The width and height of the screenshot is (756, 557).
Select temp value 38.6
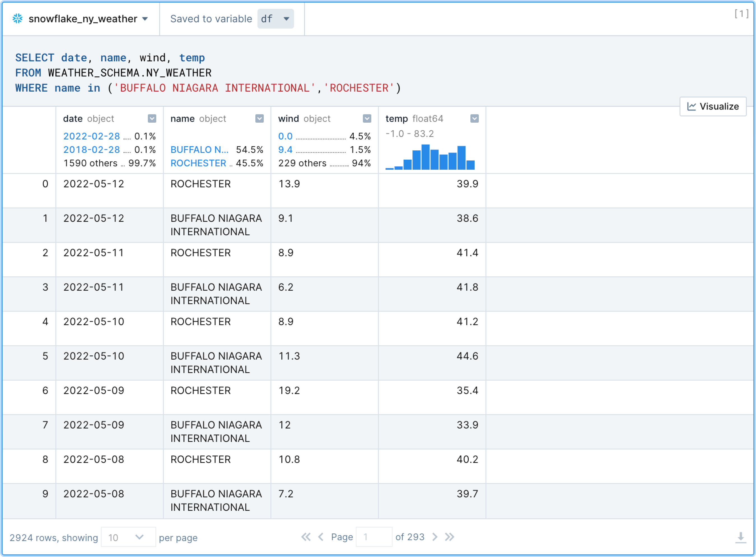(x=468, y=218)
